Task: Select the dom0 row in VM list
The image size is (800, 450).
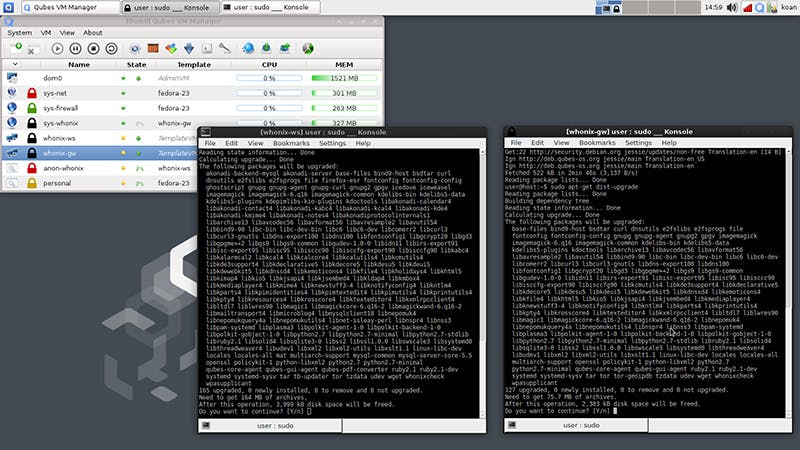Action: click(192, 78)
